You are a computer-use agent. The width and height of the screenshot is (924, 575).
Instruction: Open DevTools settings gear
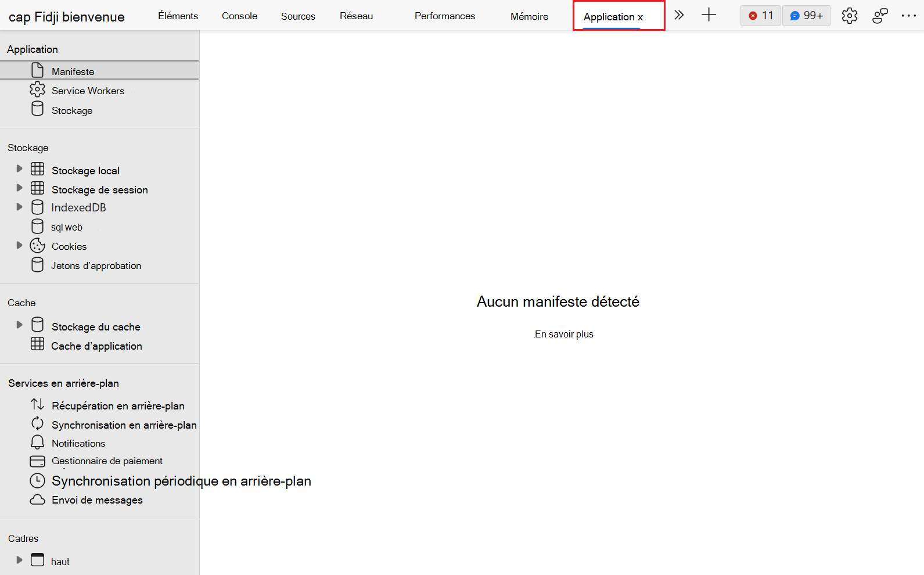(850, 16)
